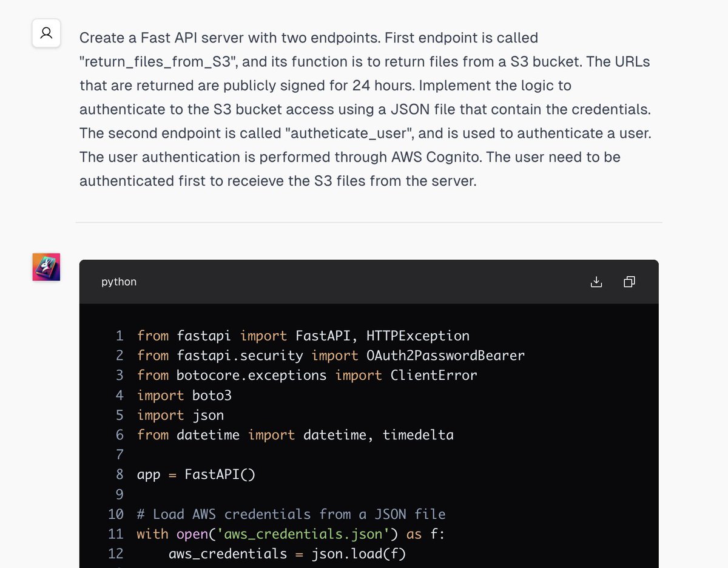Copy the python code block
728x568 pixels.
coord(629,282)
